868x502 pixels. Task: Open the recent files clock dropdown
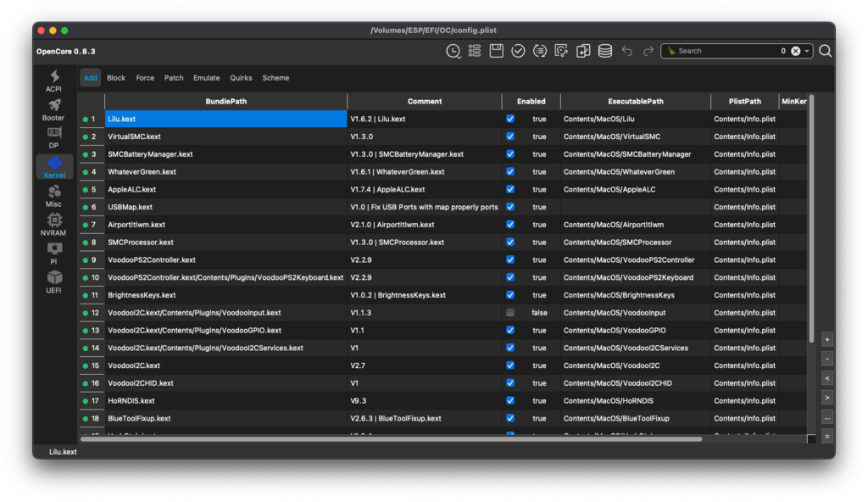(454, 51)
